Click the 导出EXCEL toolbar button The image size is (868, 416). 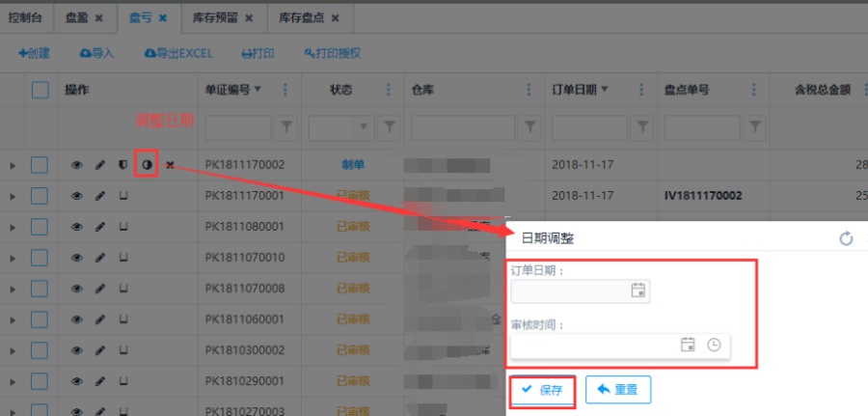coord(178,53)
